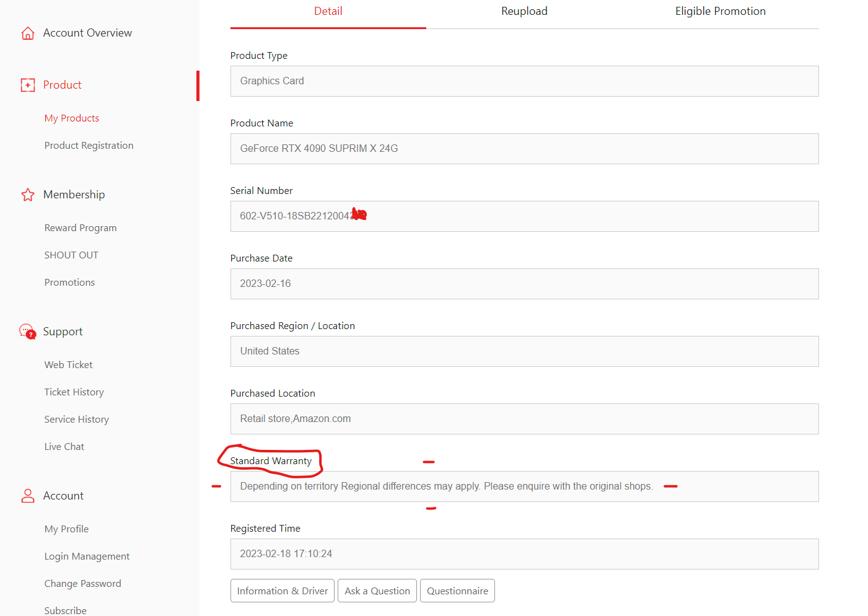Open the Questionnaire button
This screenshot has height=616, width=868.
click(x=457, y=591)
